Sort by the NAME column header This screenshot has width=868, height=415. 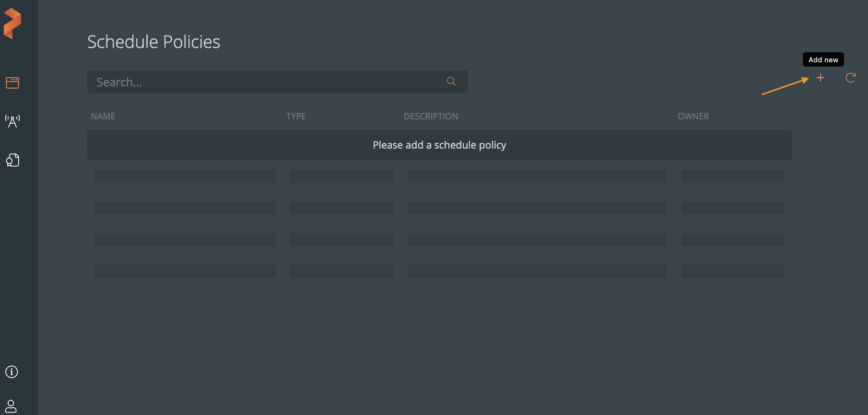point(103,116)
